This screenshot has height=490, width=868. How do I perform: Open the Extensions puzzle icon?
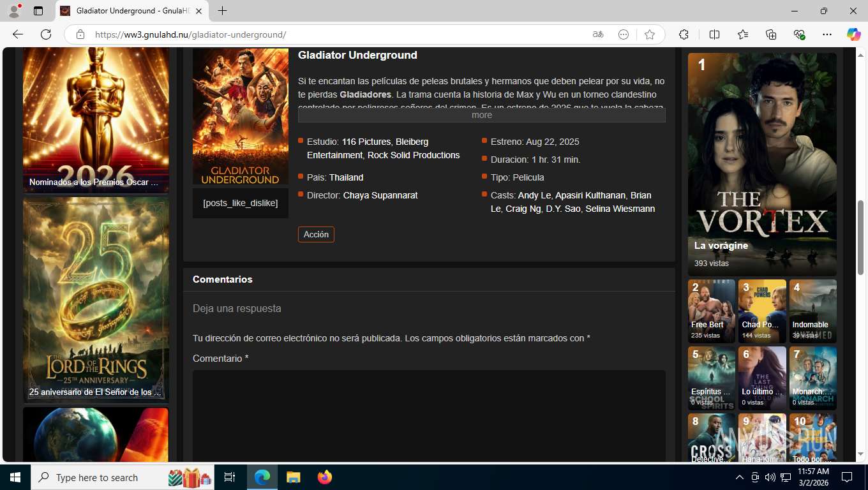click(x=684, y=34)
